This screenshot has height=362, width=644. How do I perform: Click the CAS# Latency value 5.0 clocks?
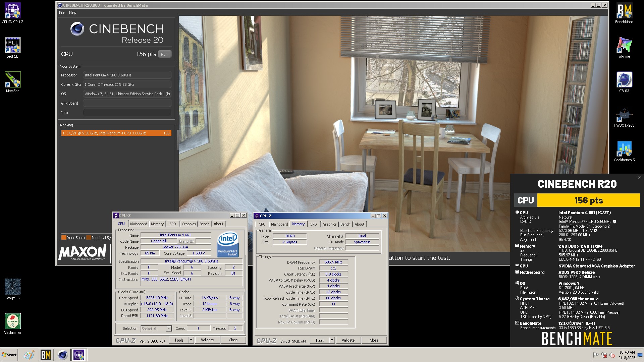pyautogui.click(x=333, y=274)
